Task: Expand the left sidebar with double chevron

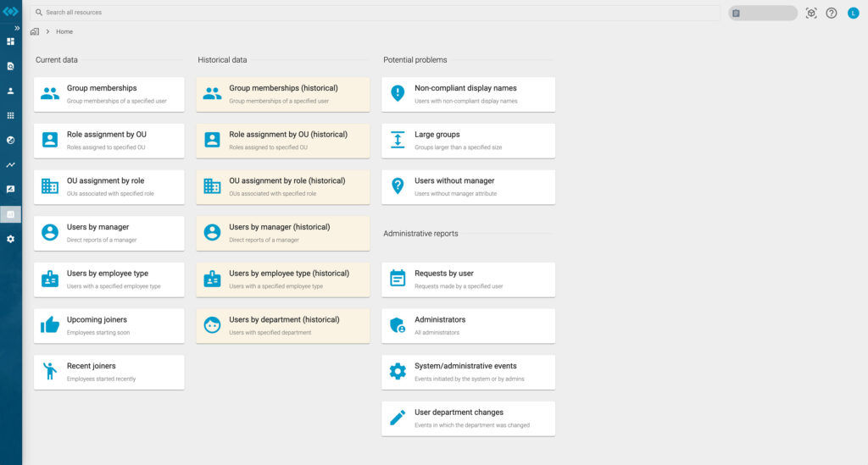Action: [x=17, y=28]
